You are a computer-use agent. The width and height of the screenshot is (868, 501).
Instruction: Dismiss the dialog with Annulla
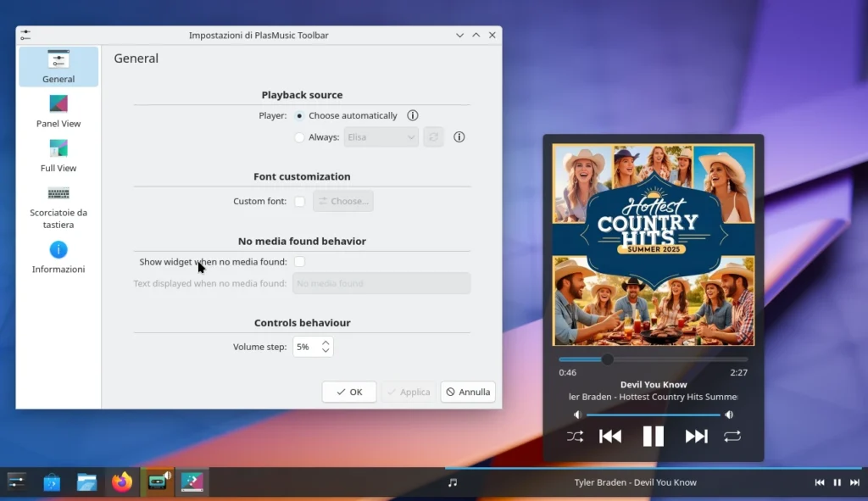click(467, 392)
